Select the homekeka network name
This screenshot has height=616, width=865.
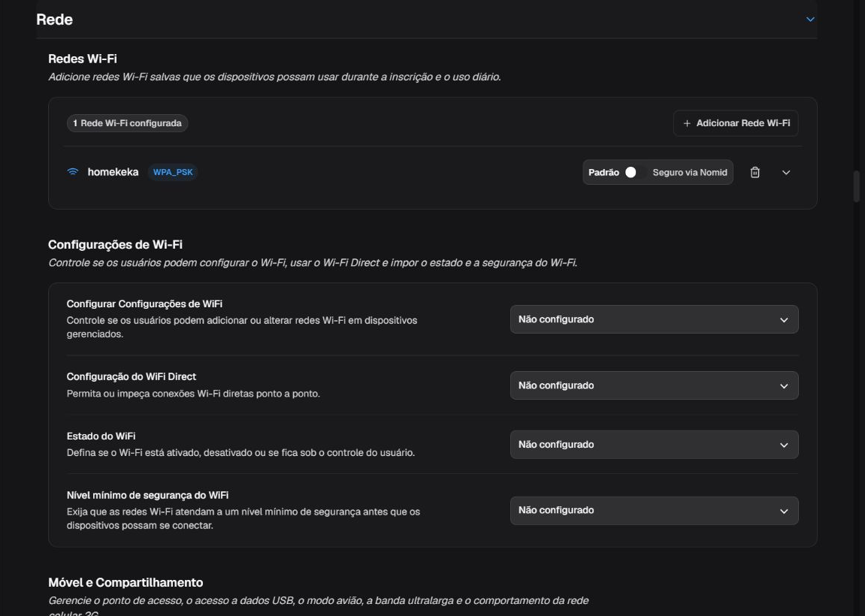(113, 172)
